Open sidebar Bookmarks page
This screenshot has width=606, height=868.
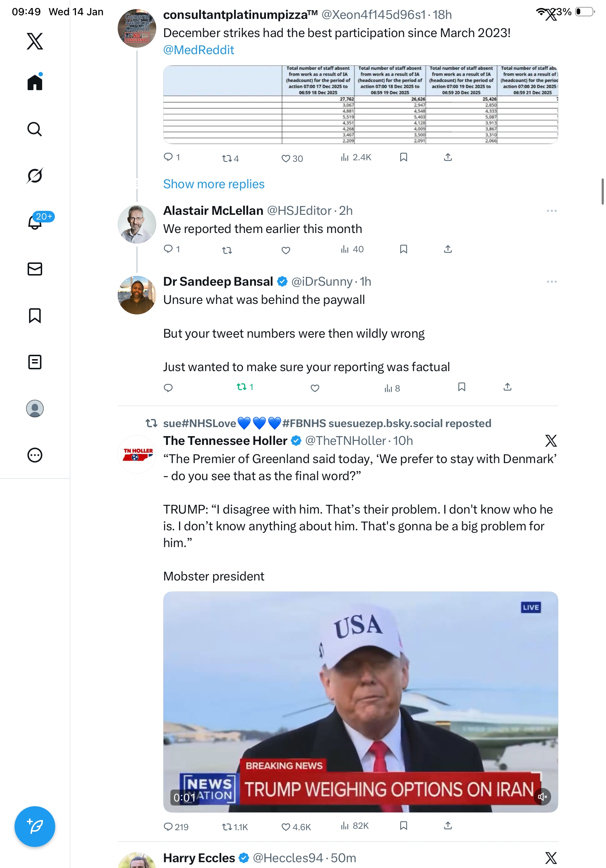tap(35, 315)
